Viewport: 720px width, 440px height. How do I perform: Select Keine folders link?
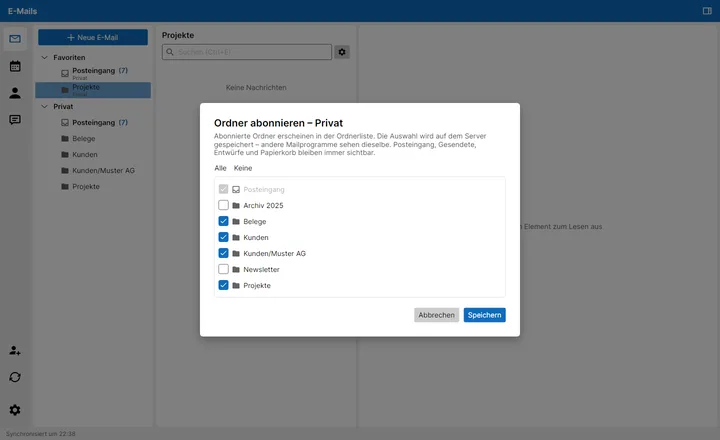(x=243, y=168)
